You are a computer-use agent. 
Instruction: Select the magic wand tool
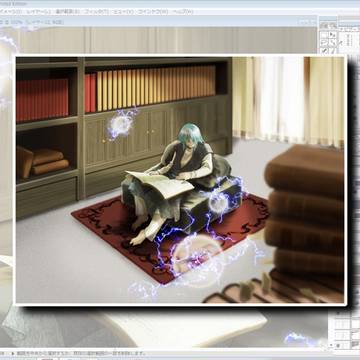pyautogui.click(x=332, y=43)
